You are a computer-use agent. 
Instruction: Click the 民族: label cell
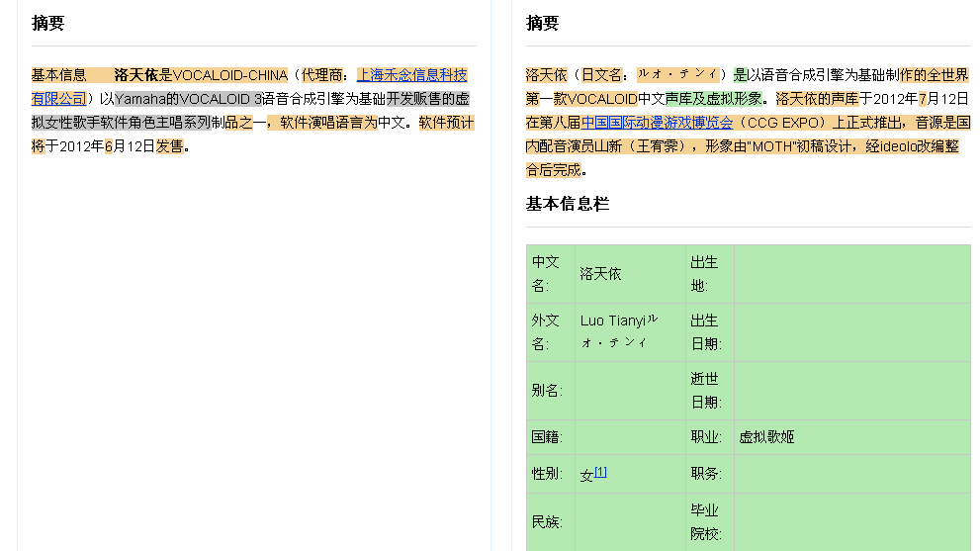(551, 522)
